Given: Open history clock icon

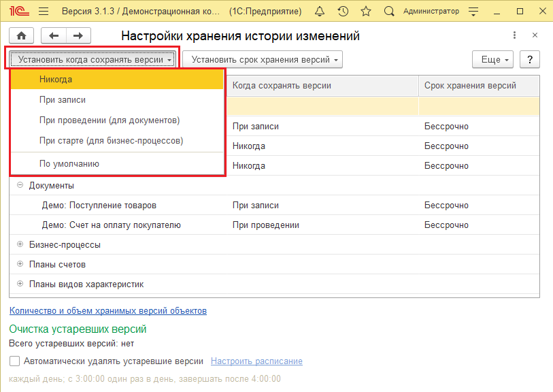Looking at the screenshot, I should tap(343, 12).
